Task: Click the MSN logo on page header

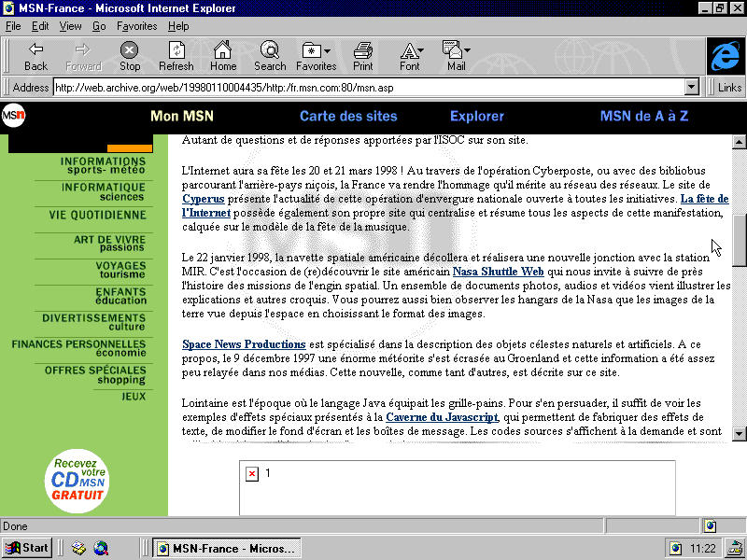Action: tap(13, 116)
